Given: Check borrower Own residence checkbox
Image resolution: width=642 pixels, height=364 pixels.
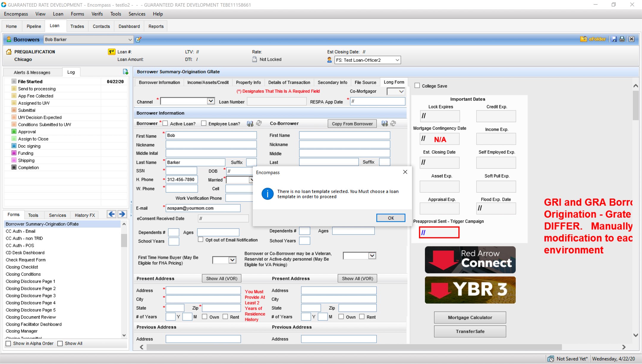Looking at the screenshot, I should coord(204,316).
